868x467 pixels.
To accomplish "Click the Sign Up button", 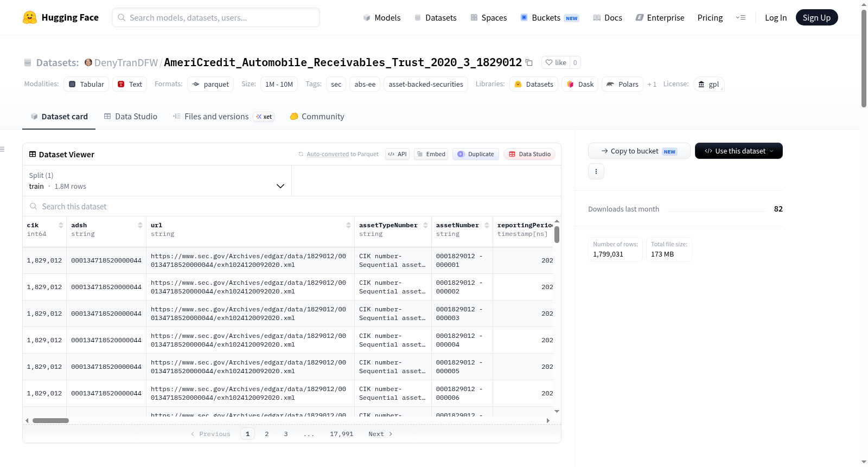I will pyautogui.click(x=816, y=17).
